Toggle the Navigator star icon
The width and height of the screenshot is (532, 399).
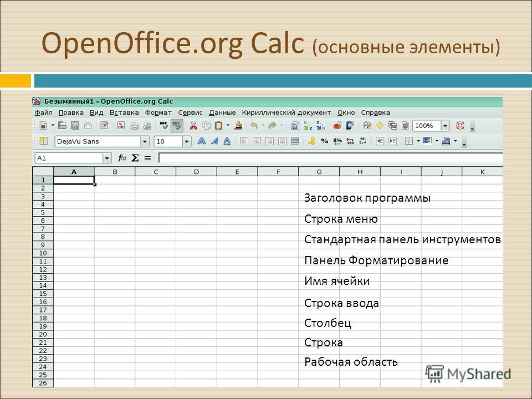click(x=380, y=126)
